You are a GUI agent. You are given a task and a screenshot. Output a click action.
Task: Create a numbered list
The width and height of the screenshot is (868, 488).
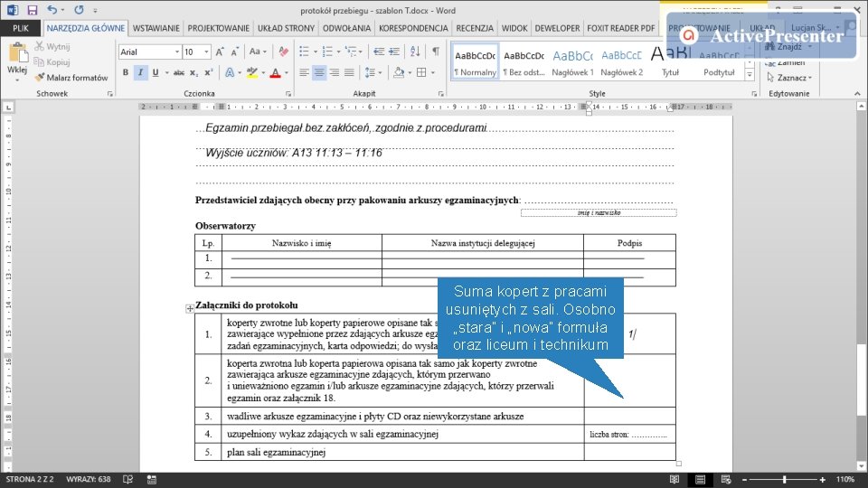coord(327,52)
